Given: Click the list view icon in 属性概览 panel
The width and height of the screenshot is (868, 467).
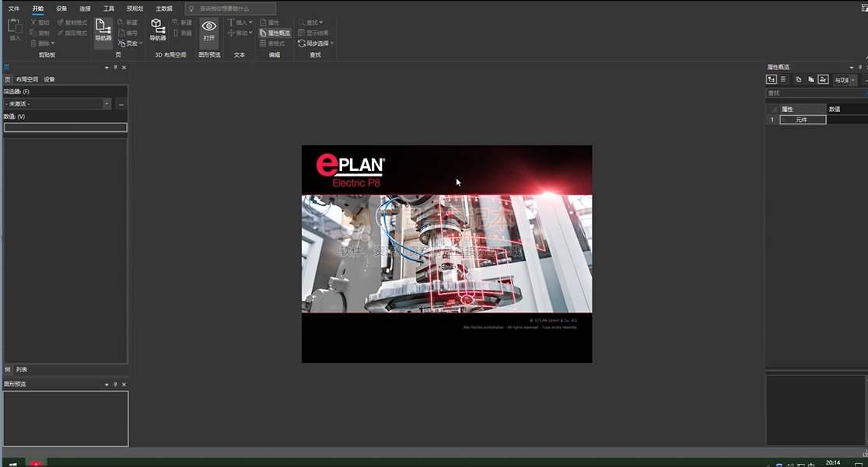Looking at the screenshot, I should click(x=783, y=79).
